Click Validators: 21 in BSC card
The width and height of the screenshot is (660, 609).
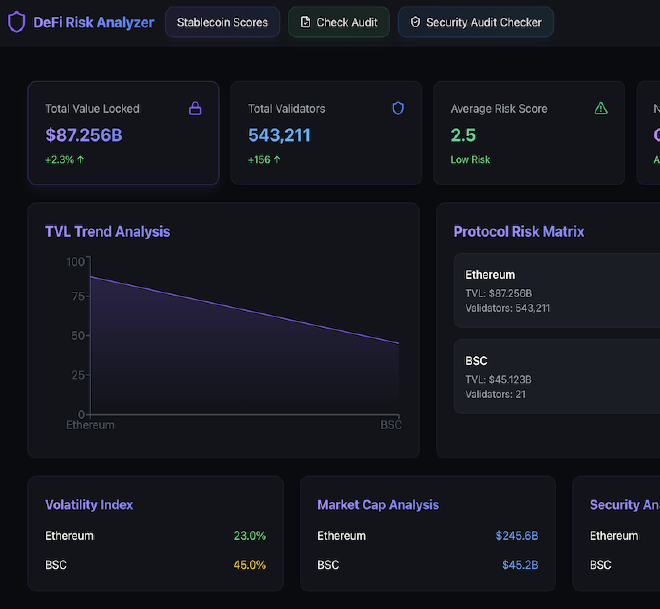click(495, 395)
